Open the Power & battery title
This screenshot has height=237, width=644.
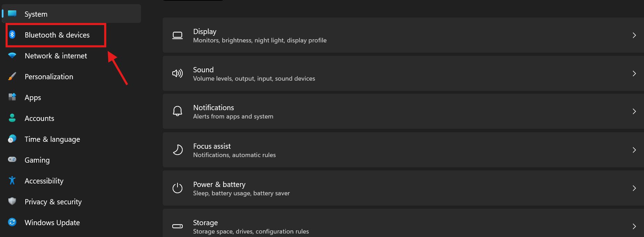(219, 185)
